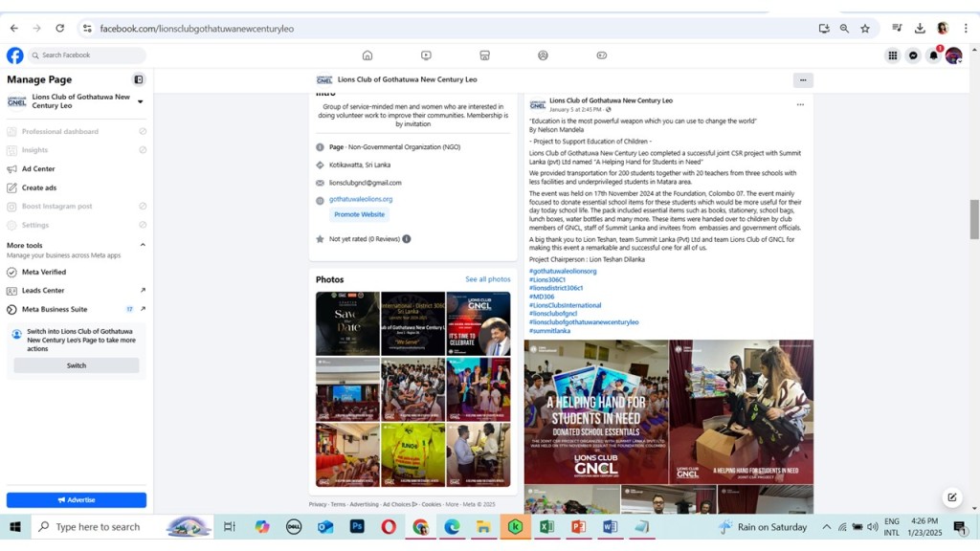Click the Promote Website button
The width and height of the screenshot is (980, 551).
[x=360, y=214]
